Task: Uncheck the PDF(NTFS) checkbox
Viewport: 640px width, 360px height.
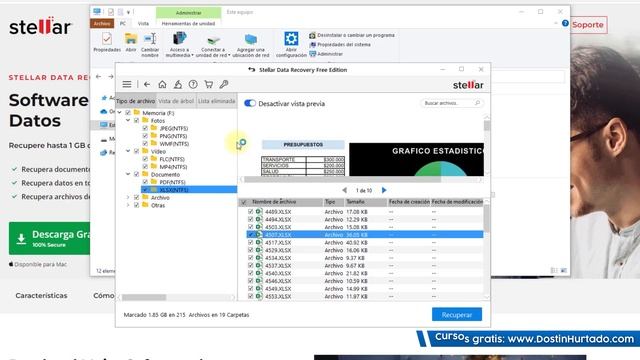Action: 145,182
